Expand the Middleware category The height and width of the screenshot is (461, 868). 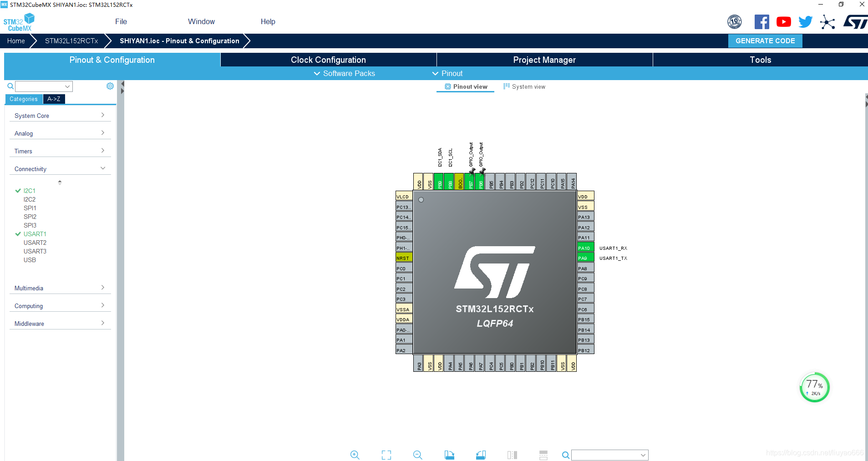[60, 324]
